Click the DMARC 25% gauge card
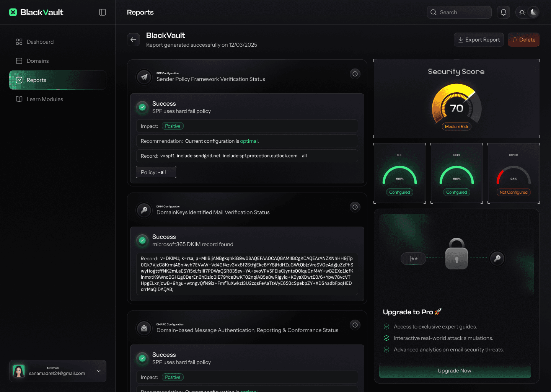 514,173
